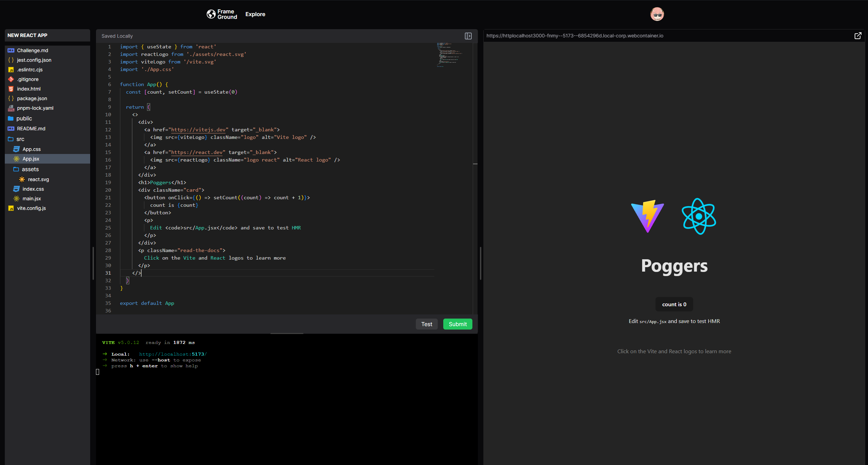Open the user avatar profile picture
This screenshot has width=868, height=465.
tap(657, 14)
